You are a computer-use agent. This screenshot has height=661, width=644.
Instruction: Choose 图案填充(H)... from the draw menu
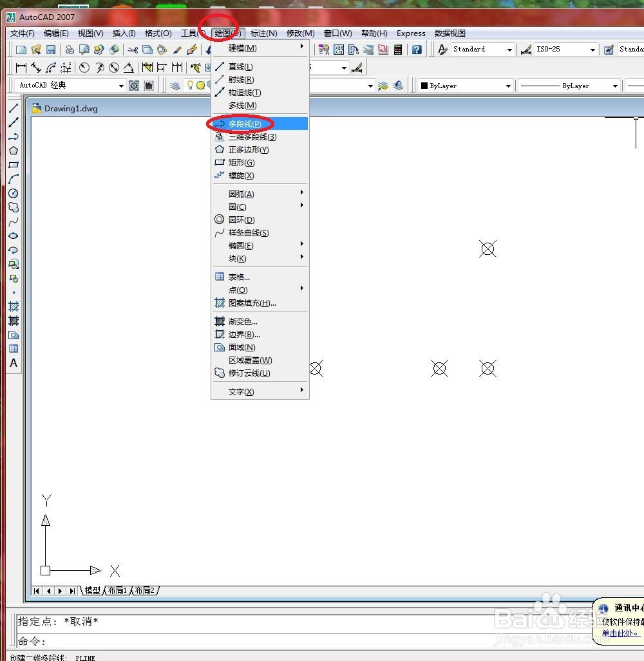260,303
